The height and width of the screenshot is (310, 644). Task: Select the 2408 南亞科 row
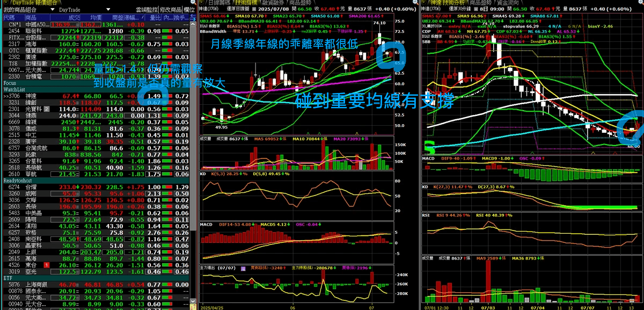[96, 239]
